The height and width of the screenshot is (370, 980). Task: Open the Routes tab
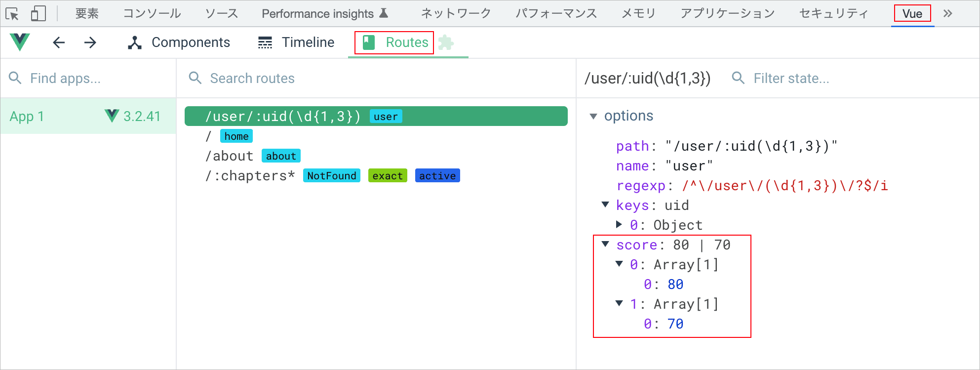pyautogui.click(x=395, y=42)
